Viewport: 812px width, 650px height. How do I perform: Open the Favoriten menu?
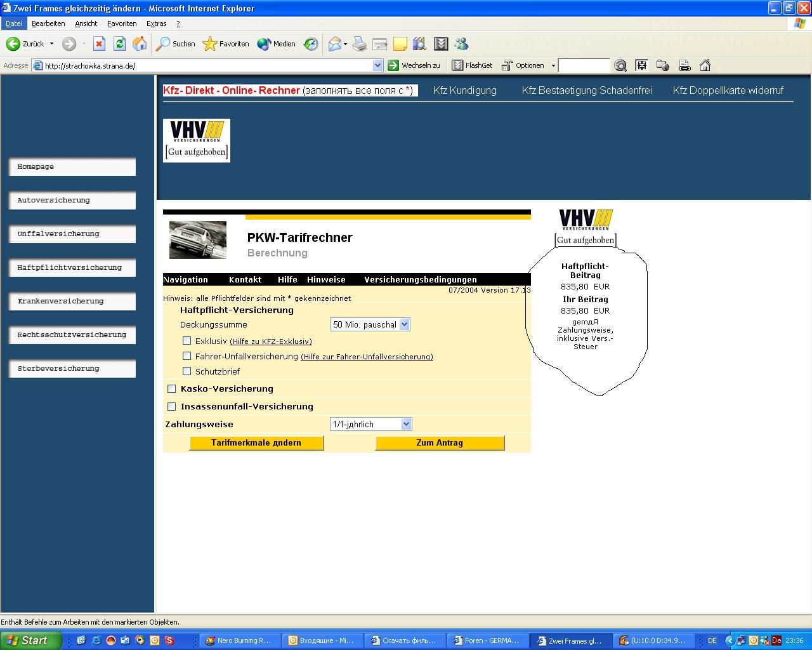pos(122,23)
